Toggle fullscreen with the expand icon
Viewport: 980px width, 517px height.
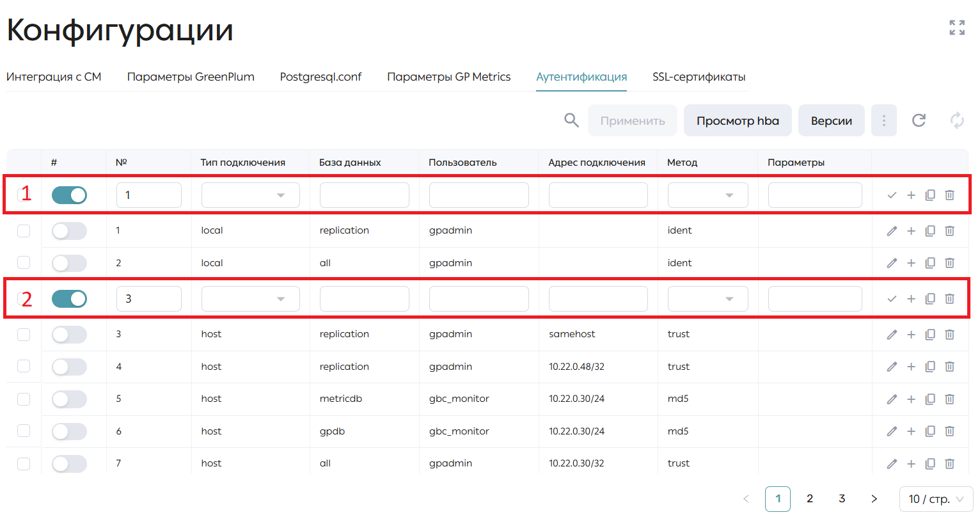(x=957, y=28)
